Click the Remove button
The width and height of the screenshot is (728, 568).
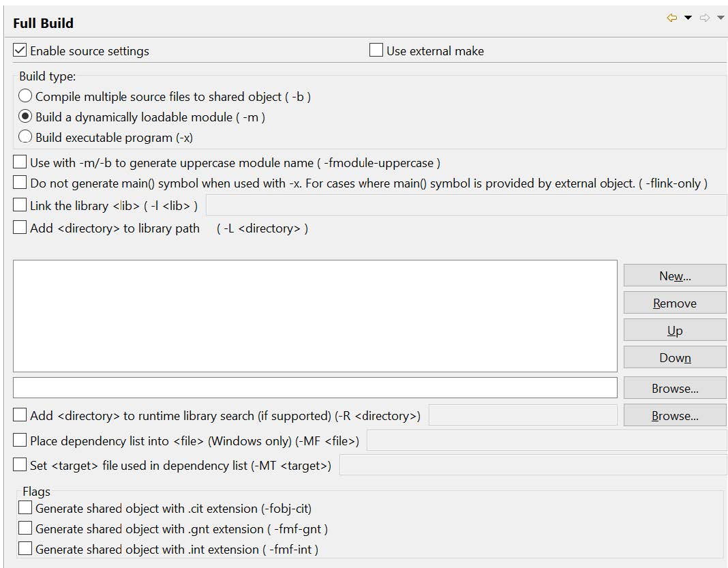click(x=675, y=303)
